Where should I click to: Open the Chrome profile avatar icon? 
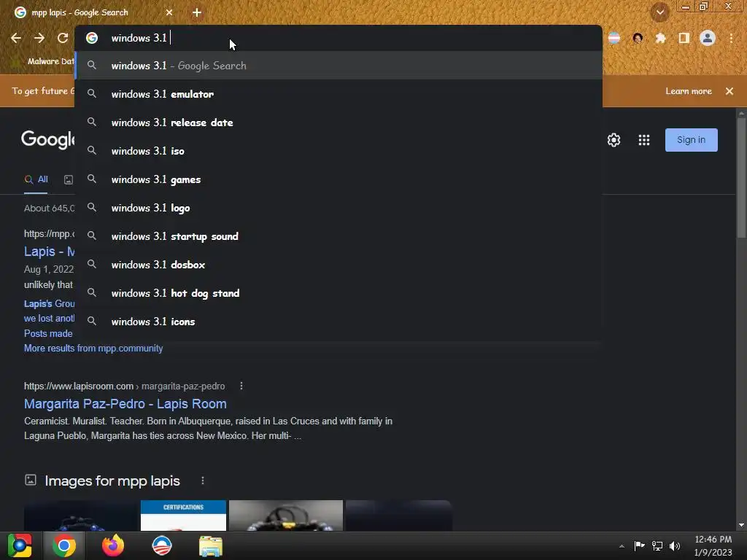coord(708,38)
